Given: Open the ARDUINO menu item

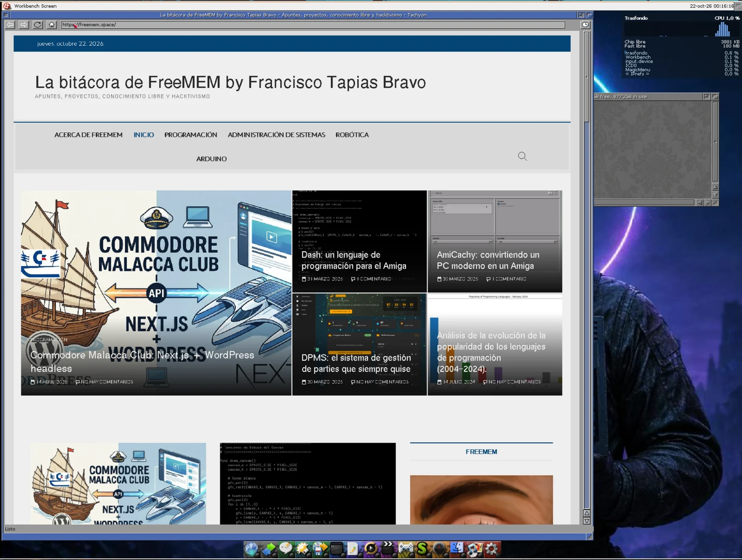Looking at the screenshot, I should coord(211,159).
